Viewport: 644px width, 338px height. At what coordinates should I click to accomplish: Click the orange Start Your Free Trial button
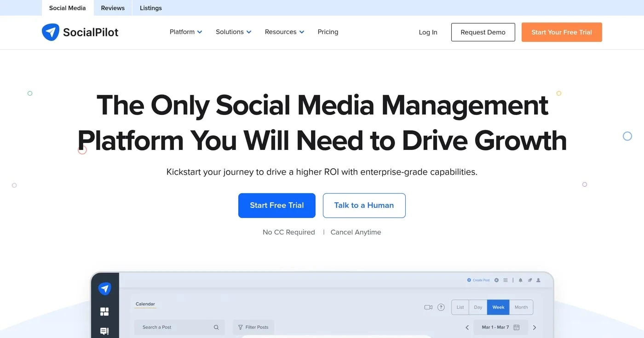(562, 32)
